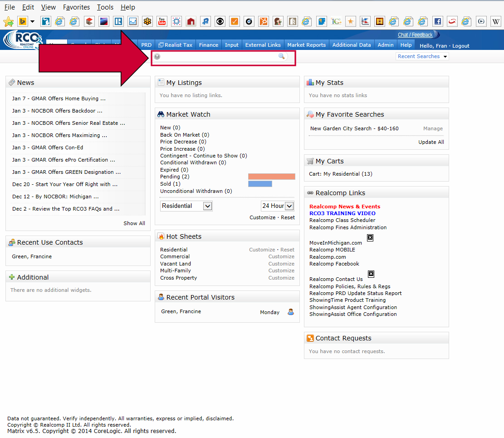Open the IC logo favorite icon
The height and width of the screenshot is (438, 504).
coord(336,21)
